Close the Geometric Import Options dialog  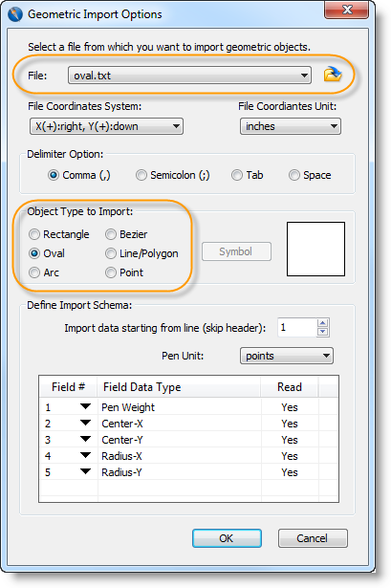347,10
